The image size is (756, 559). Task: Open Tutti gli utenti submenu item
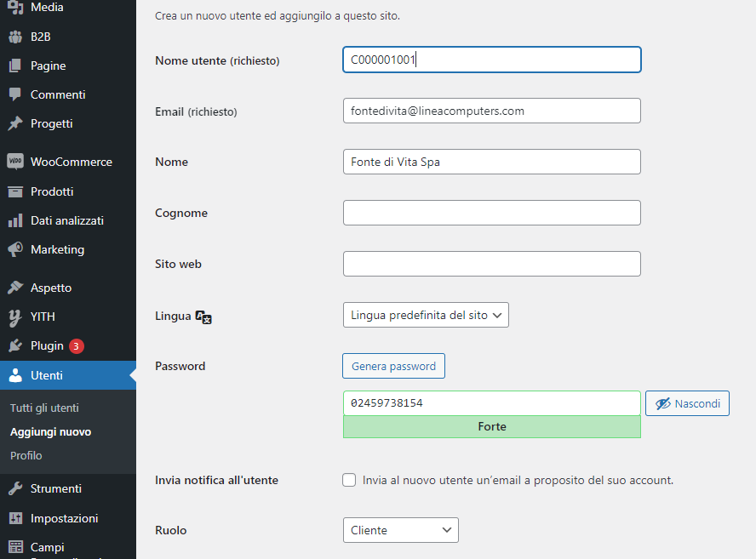tap(44, 408)
